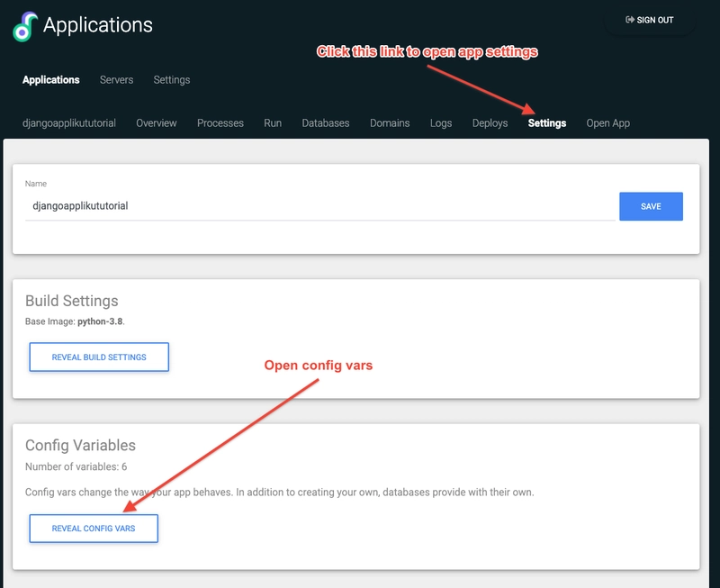Open the Run tab

[273, 123]
